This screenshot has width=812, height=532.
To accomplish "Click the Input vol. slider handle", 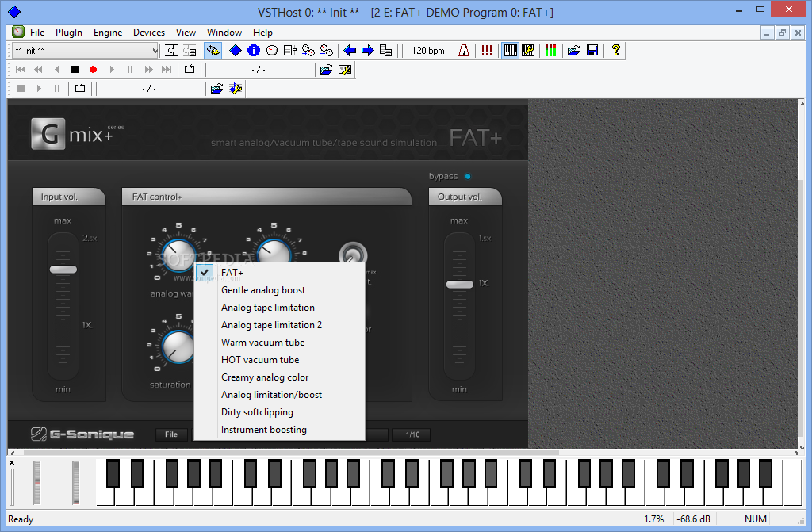I will pos(63,270).
